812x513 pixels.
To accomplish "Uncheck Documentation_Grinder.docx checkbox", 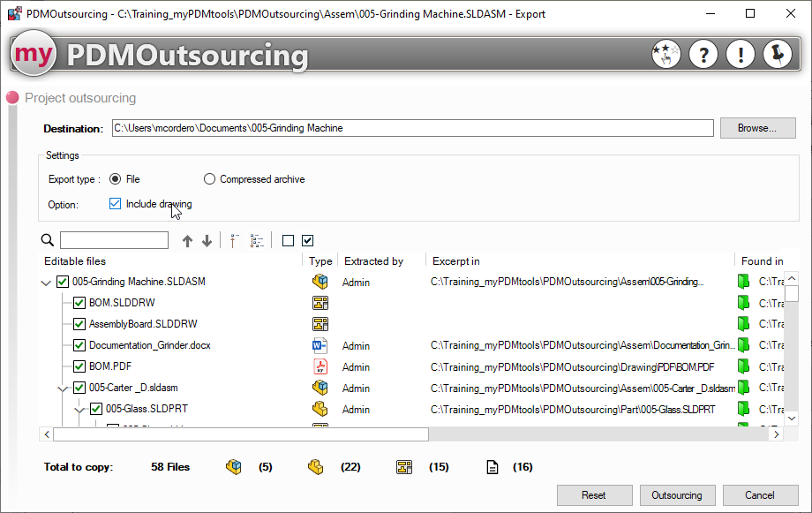I will click(79, 345).
